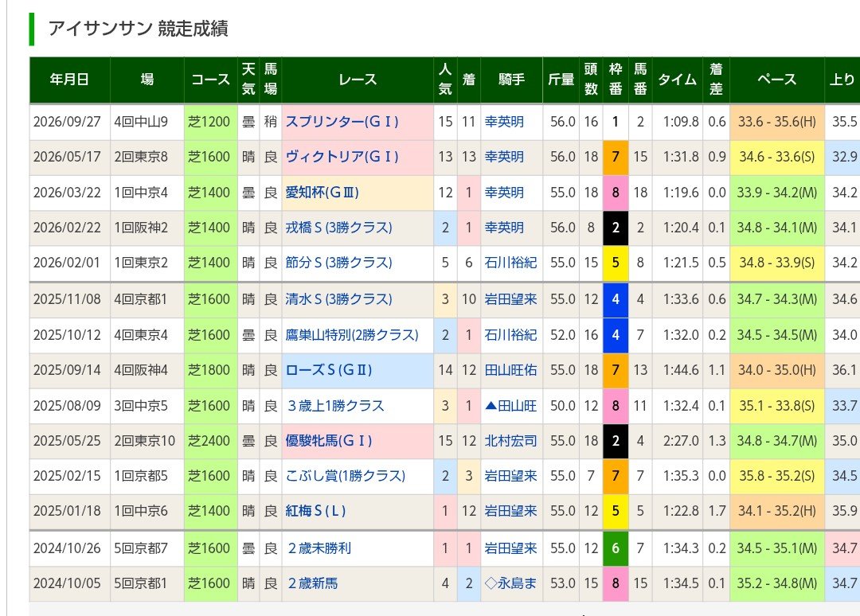
Task: Click the ペース column header
Action: pos(776,80)
